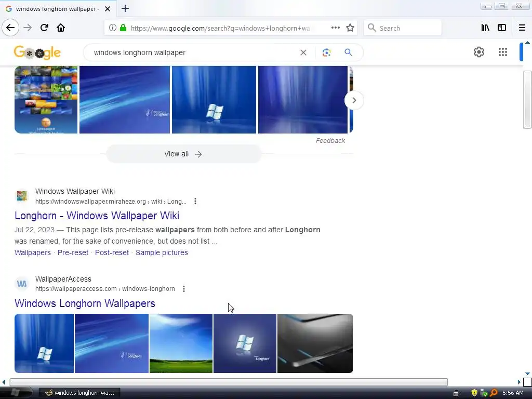
Task: Open the Post-reset sitelink
Action: pos(112,253)
